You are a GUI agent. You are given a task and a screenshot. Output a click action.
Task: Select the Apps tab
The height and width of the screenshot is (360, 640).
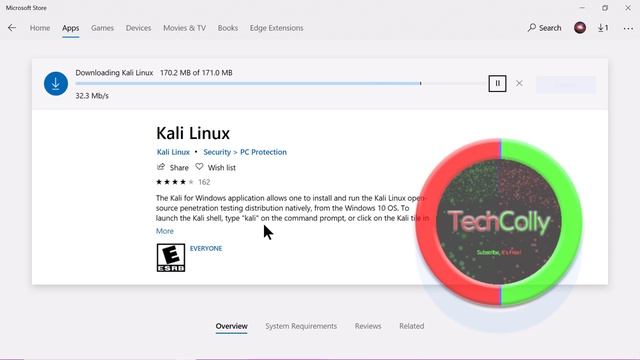point(71,28)
